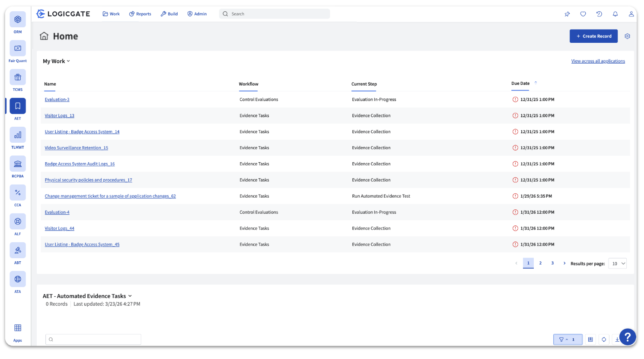The height and width of the screenshot is (359, 644).
Task: Open the View across all applications link
Action: coord(598,61)
